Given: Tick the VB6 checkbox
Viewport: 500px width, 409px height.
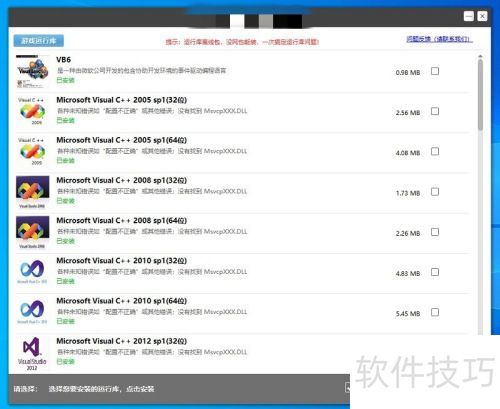Looking at the screenshot, I should coord(435,71).
